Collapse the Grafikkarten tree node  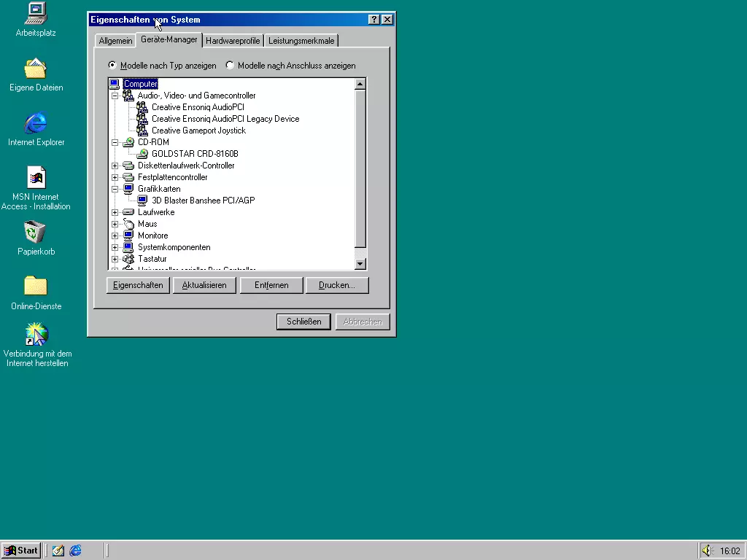[x=115, y=189]
